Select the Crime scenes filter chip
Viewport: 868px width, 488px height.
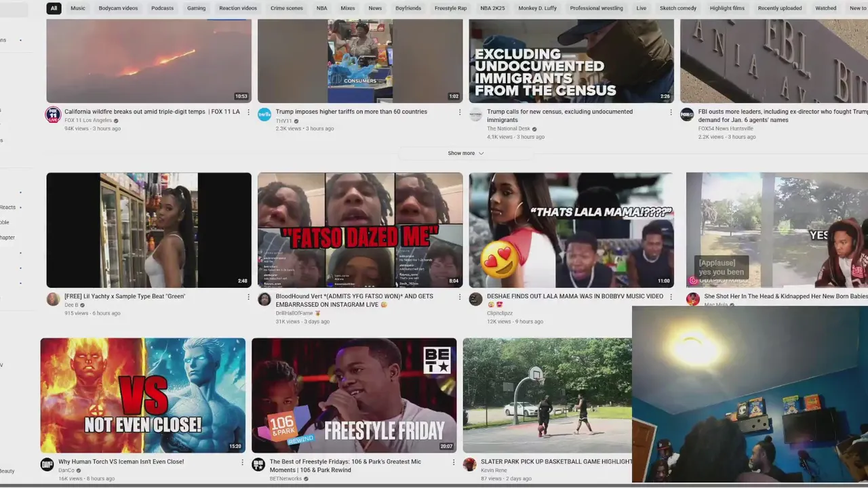point(287,8)
